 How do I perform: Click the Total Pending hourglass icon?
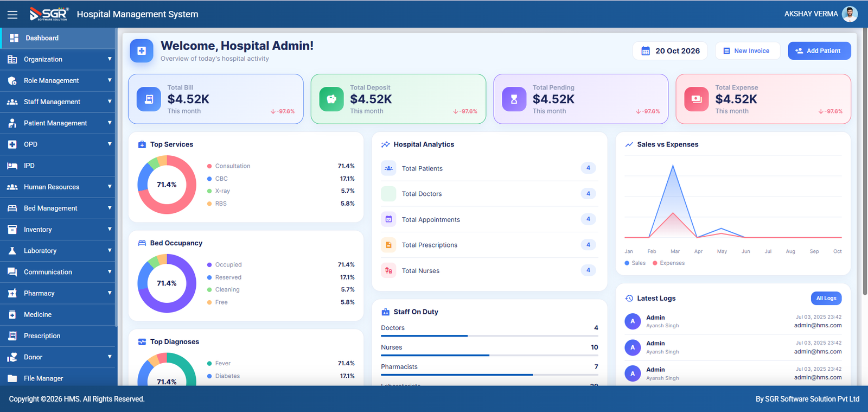tap(514, 99)
